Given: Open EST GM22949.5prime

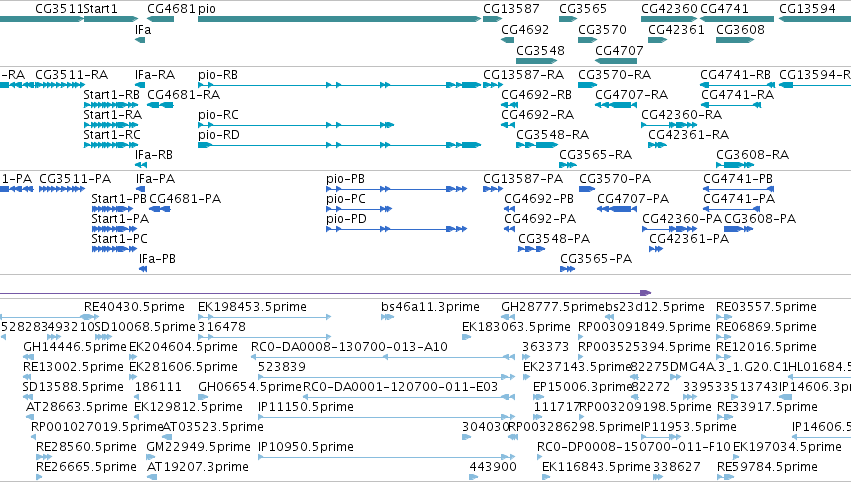Looking at the screenshot, I should (198, 447).
